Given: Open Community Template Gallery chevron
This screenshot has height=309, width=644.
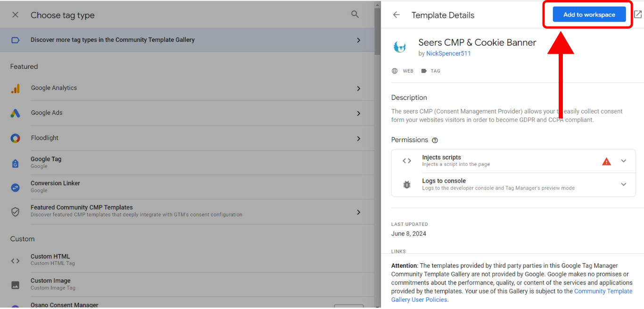Looking at the screenshot, I should [x=359, y=40].
